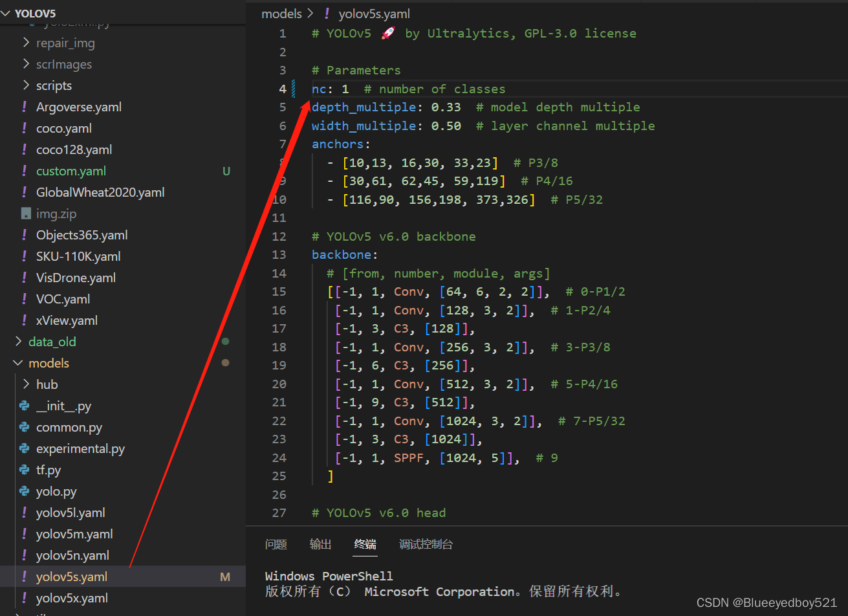Open the 调试控制台 tab

click(426, 544)
